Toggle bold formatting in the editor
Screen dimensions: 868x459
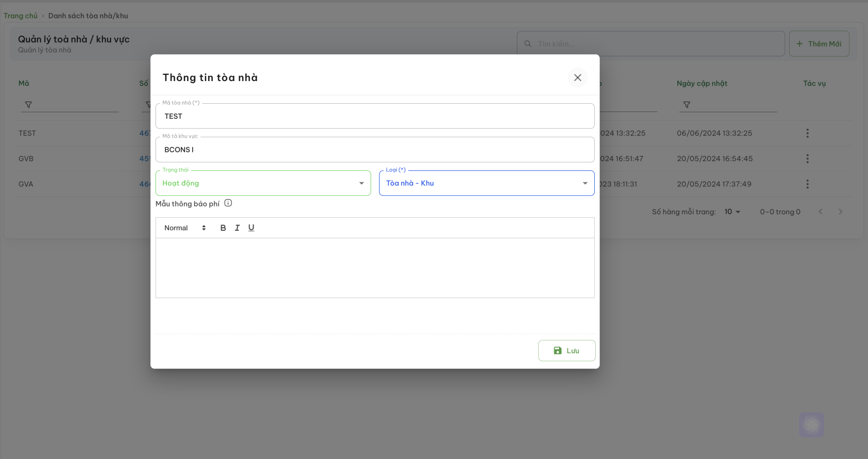tap(223, 228)
